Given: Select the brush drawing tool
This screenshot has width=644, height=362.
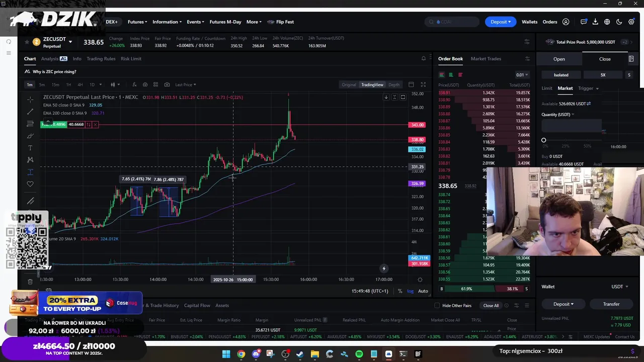Looking at the screenshot, I should 30,136.
